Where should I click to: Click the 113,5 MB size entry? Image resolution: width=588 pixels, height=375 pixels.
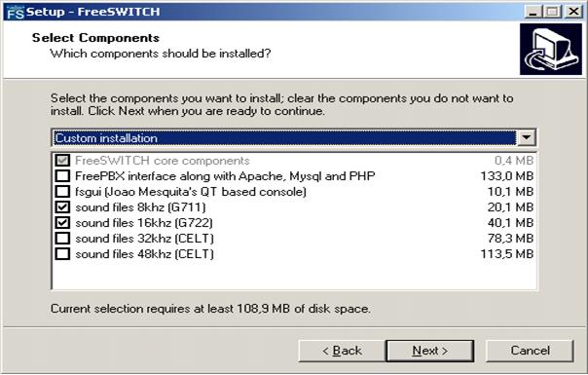pyautogui.click(x=506, y=254)
